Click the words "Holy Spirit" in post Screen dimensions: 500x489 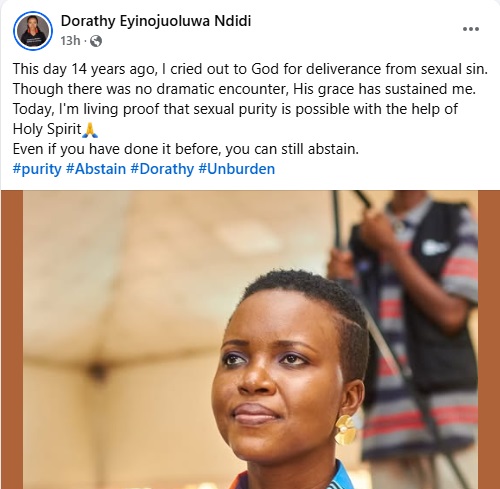tap(47, 129)
